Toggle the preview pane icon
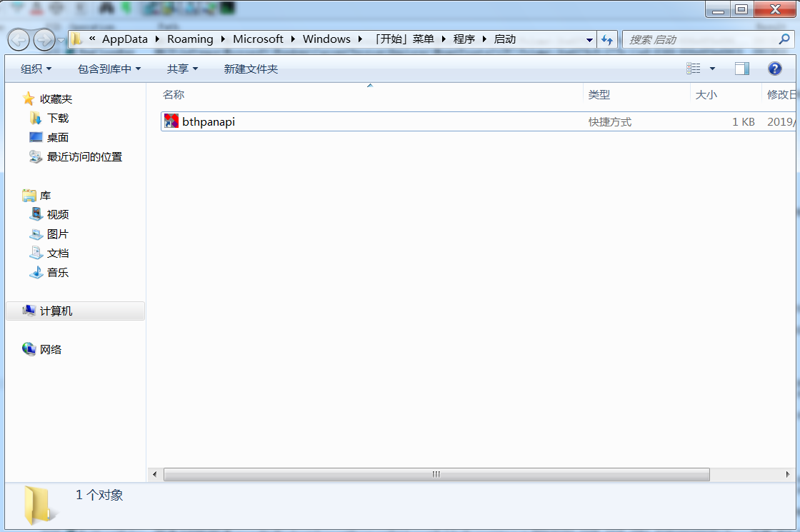Viewport: 800px width, 532px height. (x=742, y=69)
